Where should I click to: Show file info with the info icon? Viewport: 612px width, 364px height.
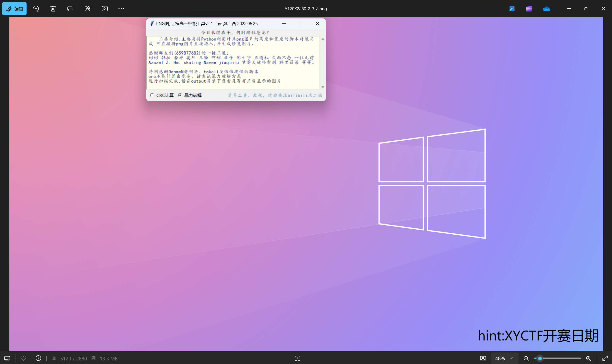[38, 358]
